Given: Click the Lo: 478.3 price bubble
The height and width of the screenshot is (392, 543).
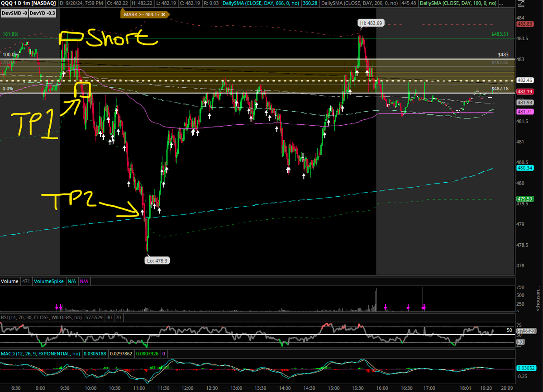Looking at the screenshot, I should coord(157,261).
